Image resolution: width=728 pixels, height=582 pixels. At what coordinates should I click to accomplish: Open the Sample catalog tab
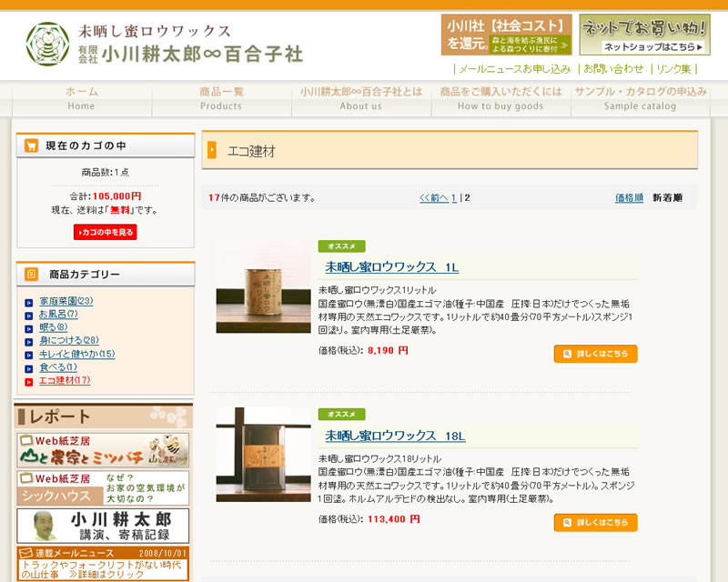tap(640, 99)
